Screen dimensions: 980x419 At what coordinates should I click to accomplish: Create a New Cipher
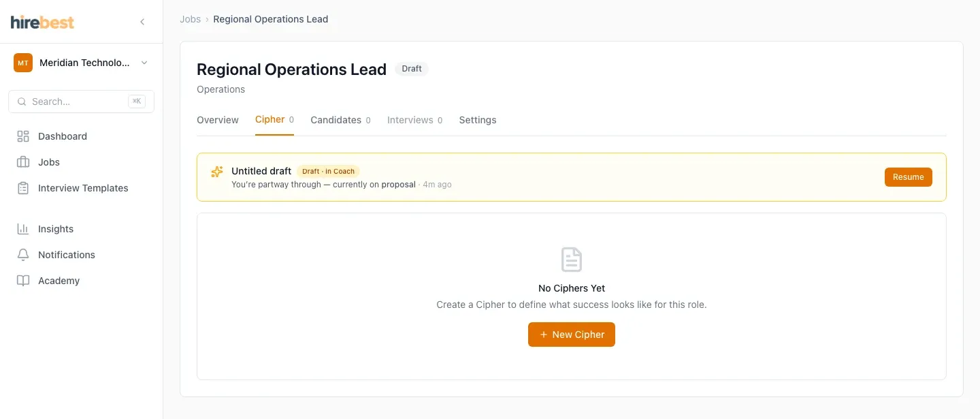(x=572, y=335)
